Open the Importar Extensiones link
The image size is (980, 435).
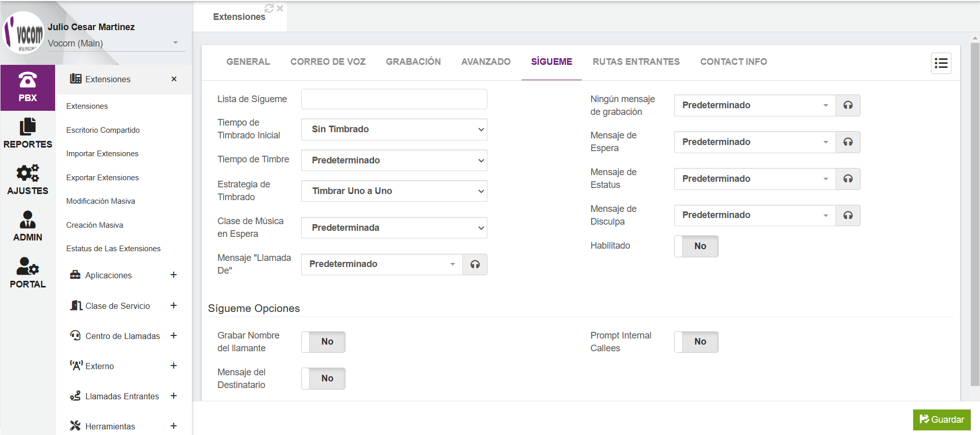tap(102, 154)
